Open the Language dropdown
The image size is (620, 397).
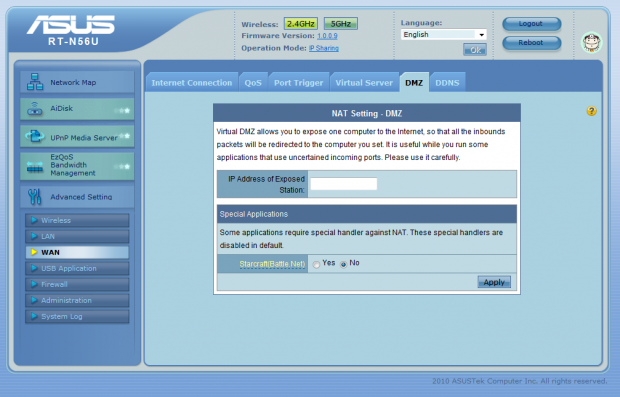pos(443,35)
